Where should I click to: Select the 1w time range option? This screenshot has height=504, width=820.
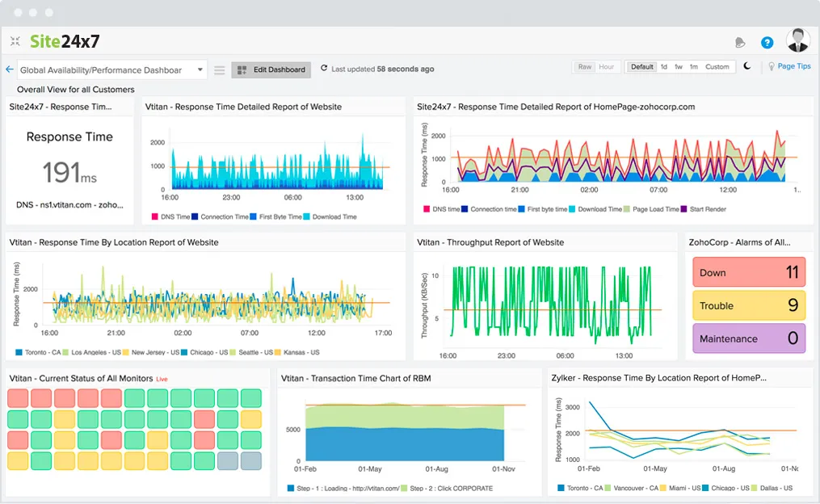pyautogui.click(x=679, y=66)
